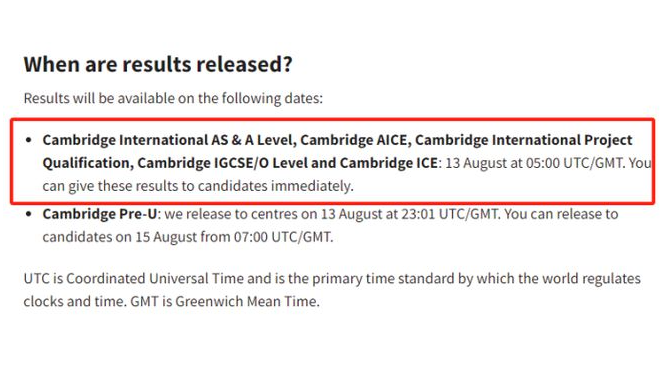Click the first bullet point marker

[29, 140]
